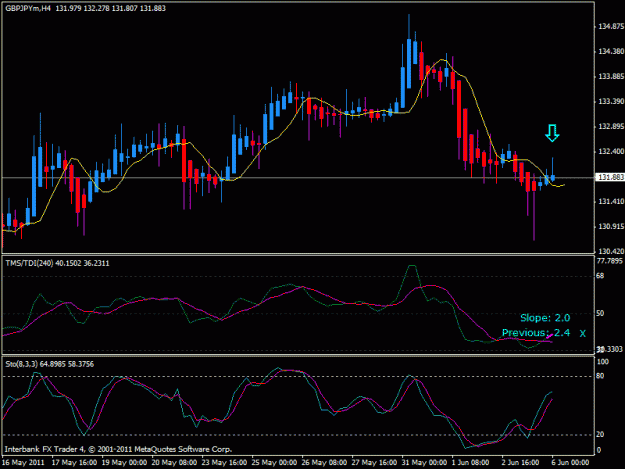This screenshot has height=469, width=625.
Task: Click the 100 level on stochastic scale
Action: pos(603,362)
